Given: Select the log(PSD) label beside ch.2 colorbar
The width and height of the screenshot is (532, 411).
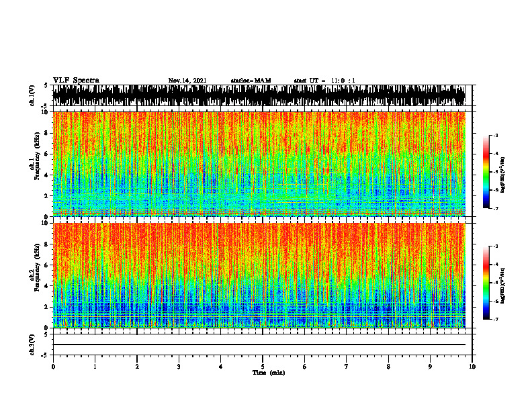Looking at the screenshot, I should (502, 286).
